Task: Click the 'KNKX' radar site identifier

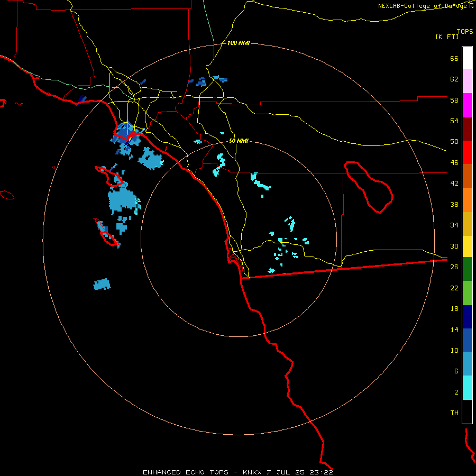Action: coord(253,472)
